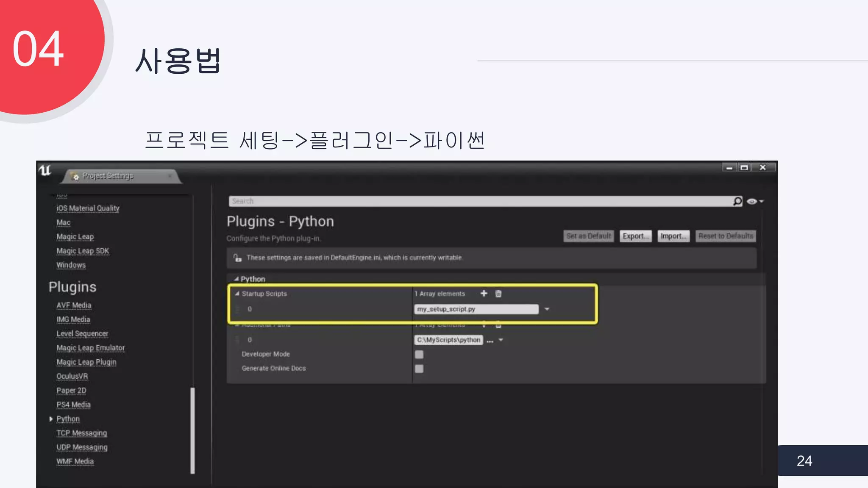Open dropdown next to my_setup_script.py

click(x=547, y=309)
